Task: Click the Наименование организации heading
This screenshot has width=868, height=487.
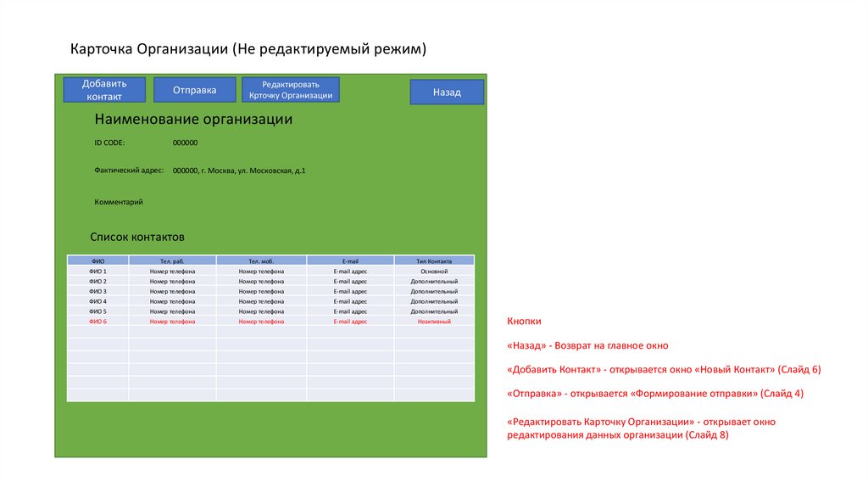Action: 193,119
